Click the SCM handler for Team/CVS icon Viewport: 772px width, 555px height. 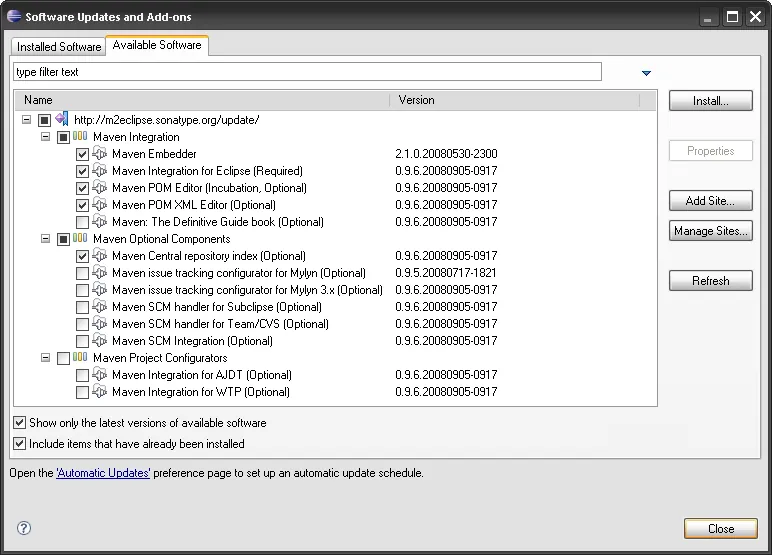tap(99, 323)
